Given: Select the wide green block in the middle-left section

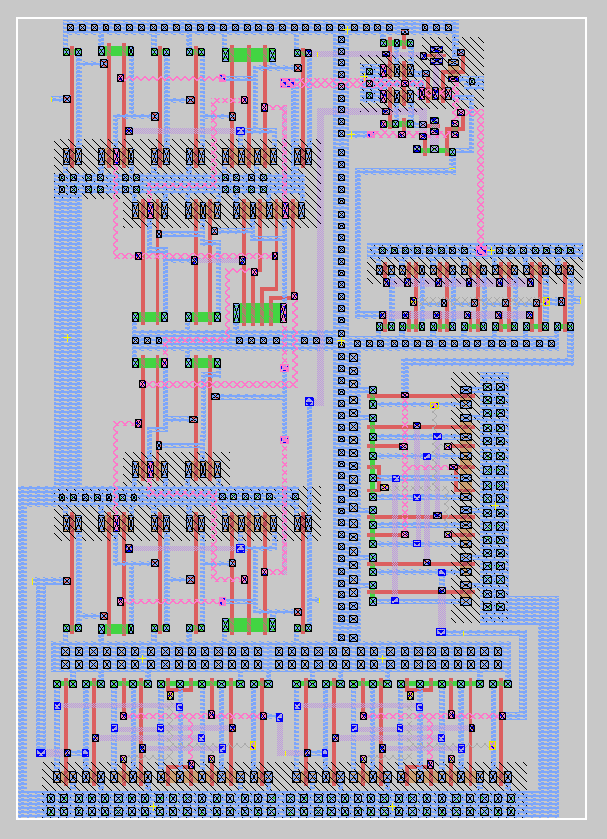Looking at the screenshot, I should 260,313.
